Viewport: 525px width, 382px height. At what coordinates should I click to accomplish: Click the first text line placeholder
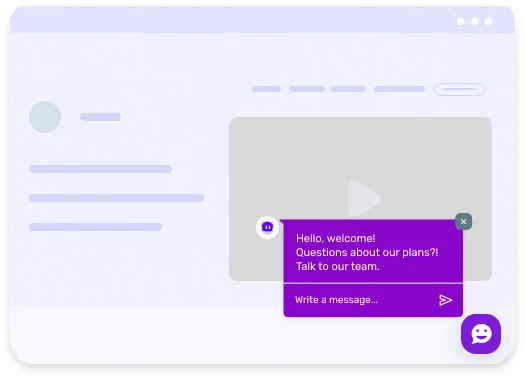tap(100, 169)
